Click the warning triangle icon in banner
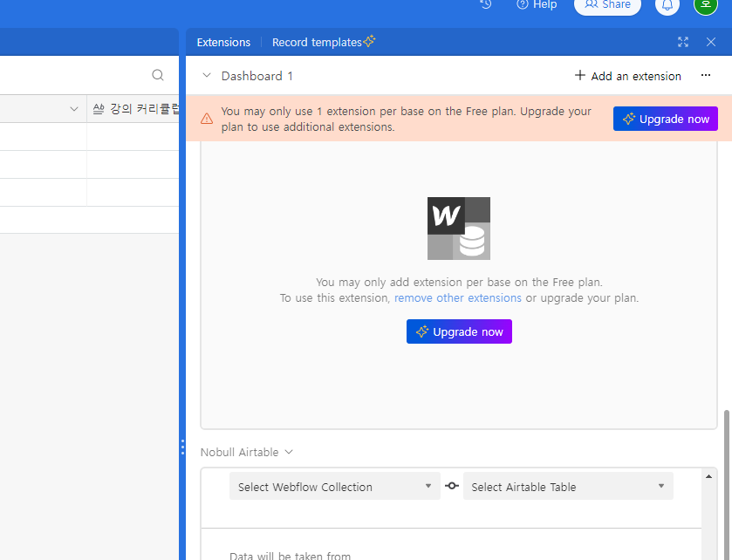This screenshot has height=560, width=732. (207, 119)
